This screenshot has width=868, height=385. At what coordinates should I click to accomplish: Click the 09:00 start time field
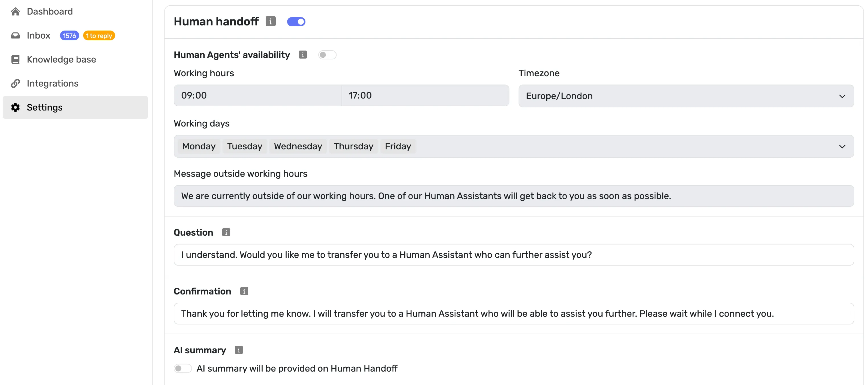click(x=257, y=95)
